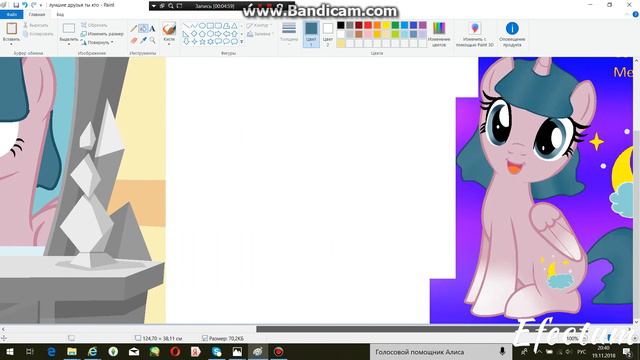Click the Paste (Вставить) clipboard icon
The image size is (640, 360).
click(11, 28)
